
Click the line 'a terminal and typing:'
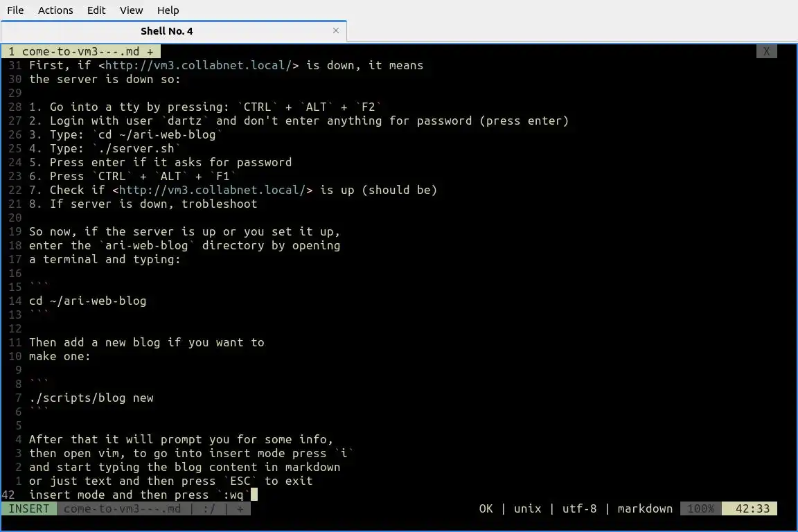[105, 259]
